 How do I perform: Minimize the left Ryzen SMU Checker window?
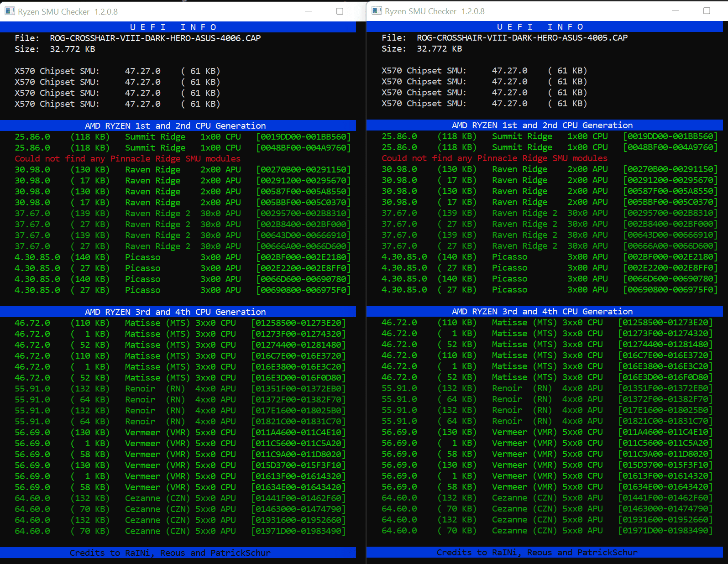point(309,11)
